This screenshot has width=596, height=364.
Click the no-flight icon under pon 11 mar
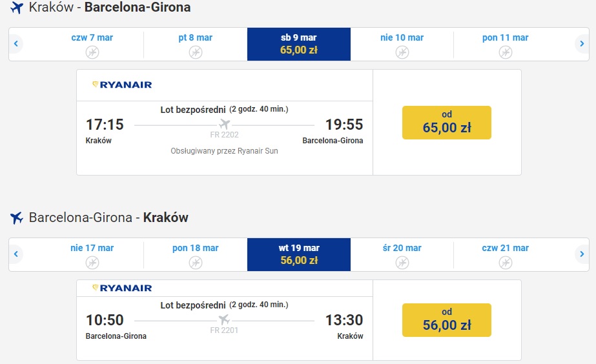(506, 52)
